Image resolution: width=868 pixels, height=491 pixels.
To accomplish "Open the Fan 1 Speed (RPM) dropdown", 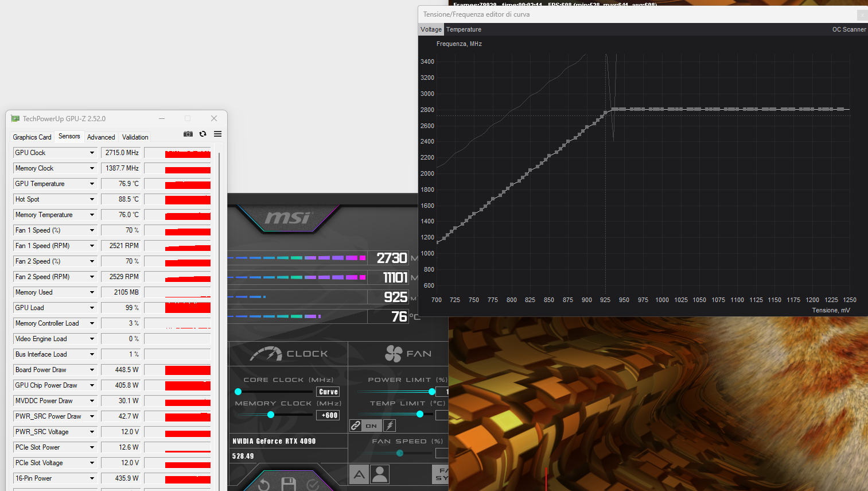I will point(92,246).
